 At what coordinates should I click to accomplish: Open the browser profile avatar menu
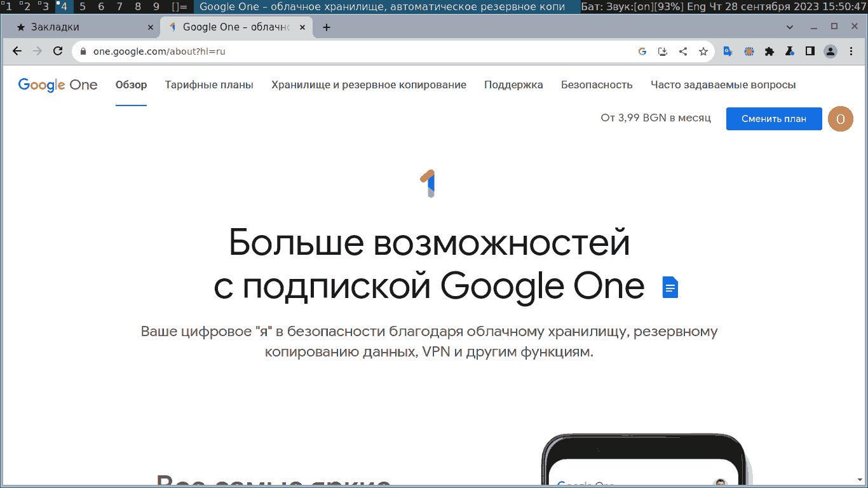(x=831, y=51)
